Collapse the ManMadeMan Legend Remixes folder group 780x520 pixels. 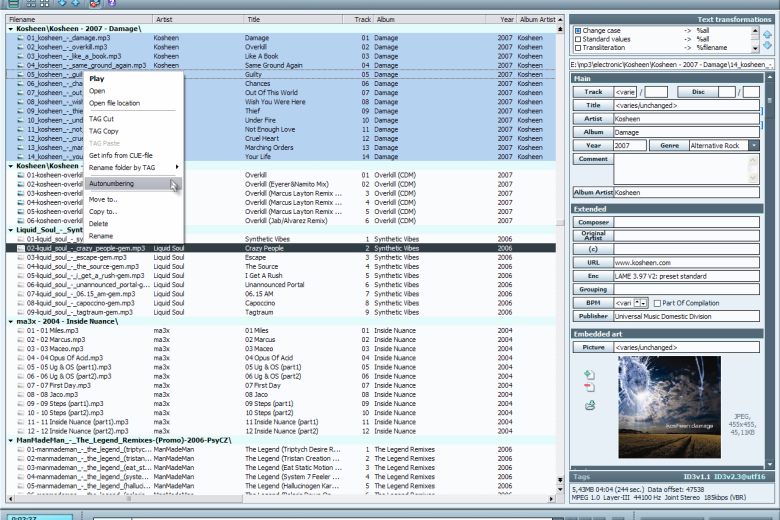10,441
